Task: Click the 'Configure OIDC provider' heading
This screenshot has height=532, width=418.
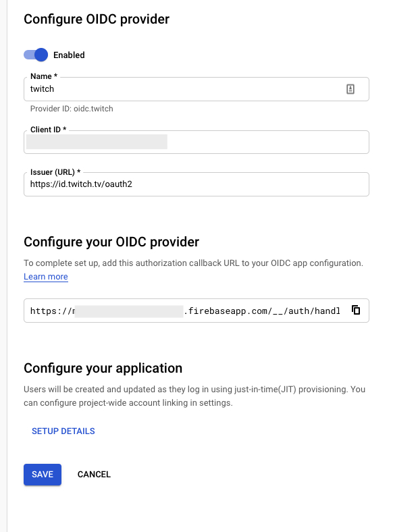Action: (x=97, y=20)
